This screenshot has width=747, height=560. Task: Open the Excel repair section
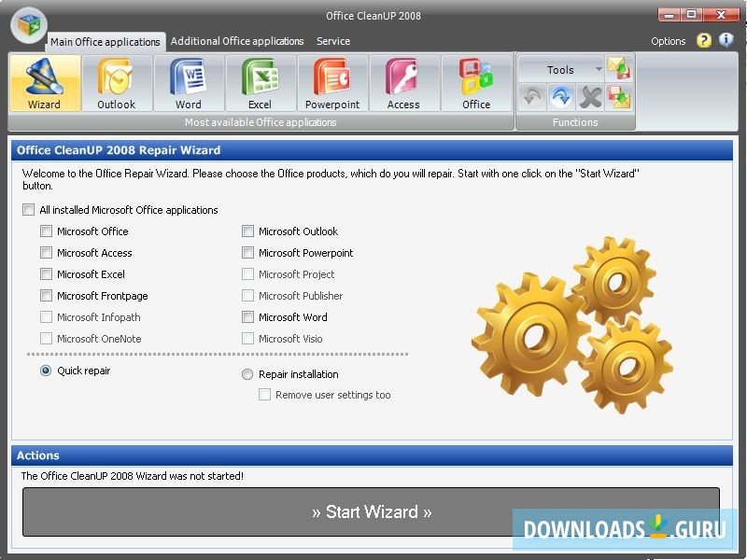pyautogui.click(x=261, y=83)
